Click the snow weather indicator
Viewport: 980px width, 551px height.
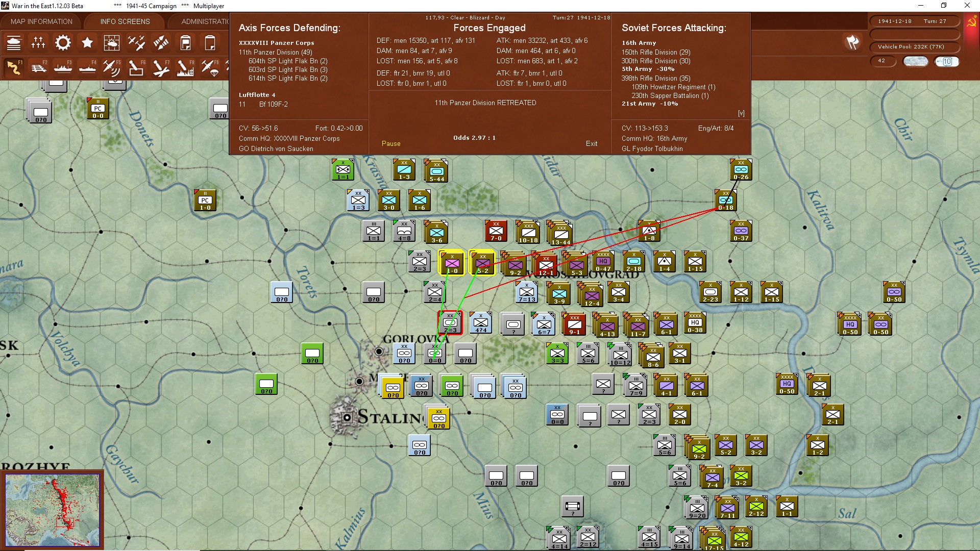(x=916, y=61)
